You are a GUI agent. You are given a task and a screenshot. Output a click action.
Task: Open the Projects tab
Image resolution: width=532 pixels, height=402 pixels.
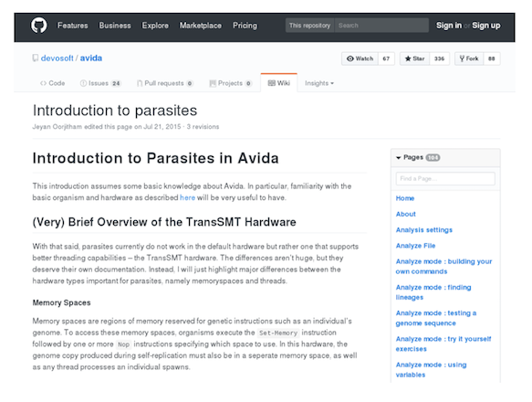pos(231,83)
